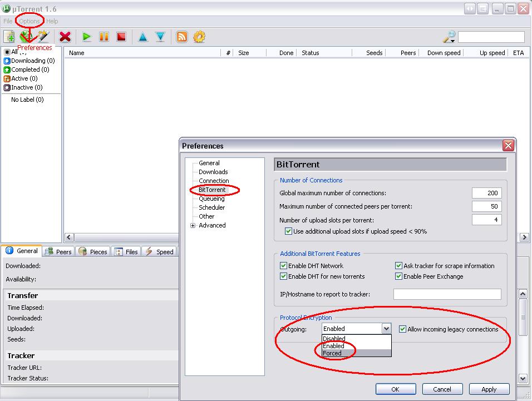Open the File menu
The width and height of the screenshot is (532, 401).
click(x=8, y=21)
